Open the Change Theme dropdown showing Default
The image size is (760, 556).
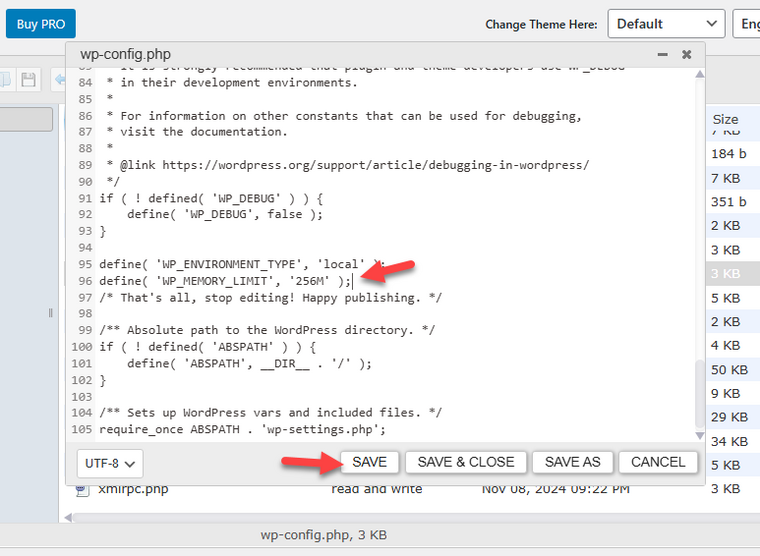666,24
